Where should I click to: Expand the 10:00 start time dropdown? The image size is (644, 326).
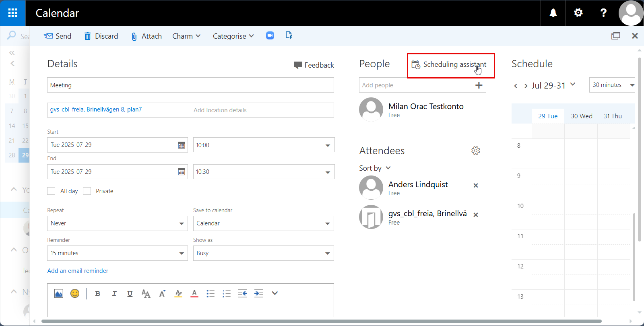coord(328,145)
